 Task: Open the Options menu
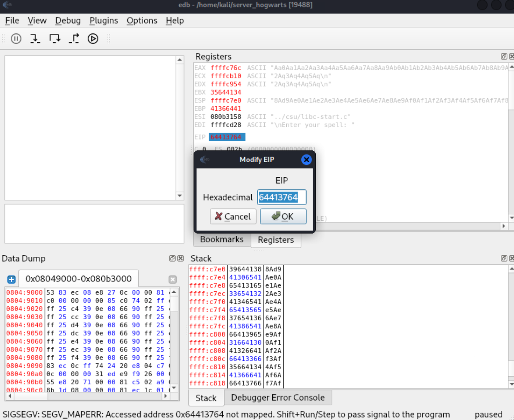click(x=142, y=21)
